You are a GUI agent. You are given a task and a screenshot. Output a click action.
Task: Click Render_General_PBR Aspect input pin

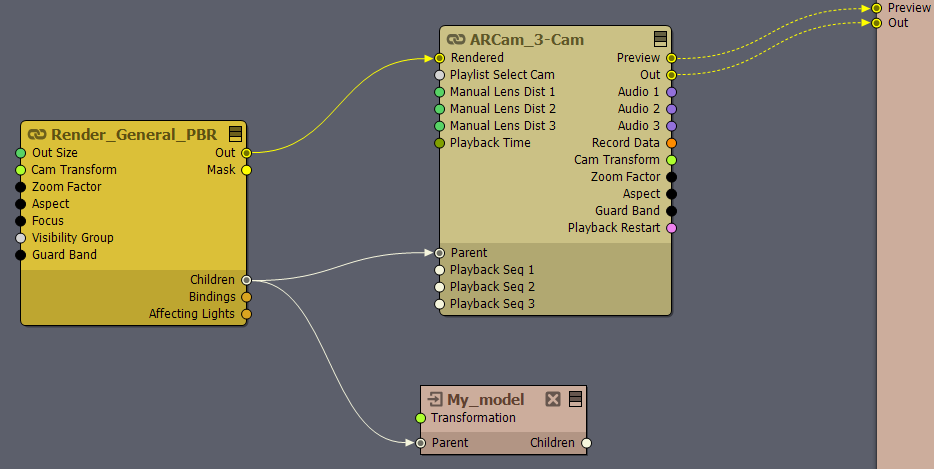(x=21, y=204)
